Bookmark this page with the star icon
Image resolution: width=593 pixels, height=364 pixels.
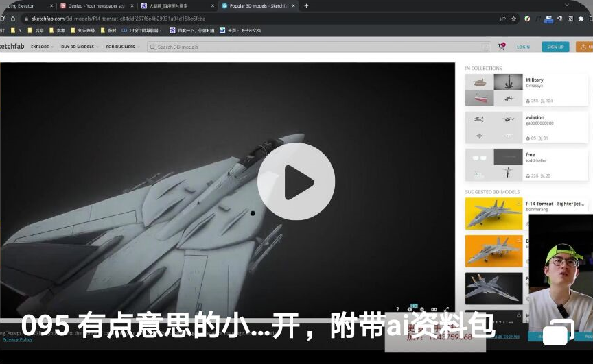514,19
